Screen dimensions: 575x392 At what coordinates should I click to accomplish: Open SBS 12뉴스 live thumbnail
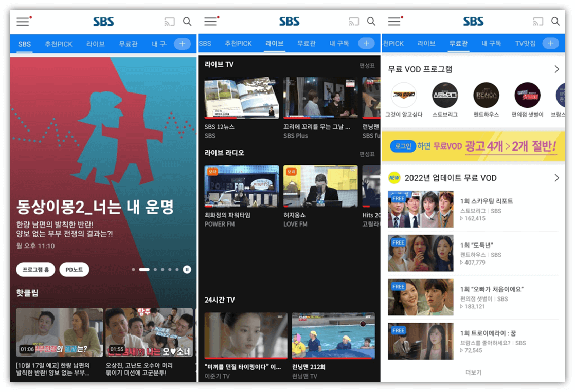click(x=242, y=98)
